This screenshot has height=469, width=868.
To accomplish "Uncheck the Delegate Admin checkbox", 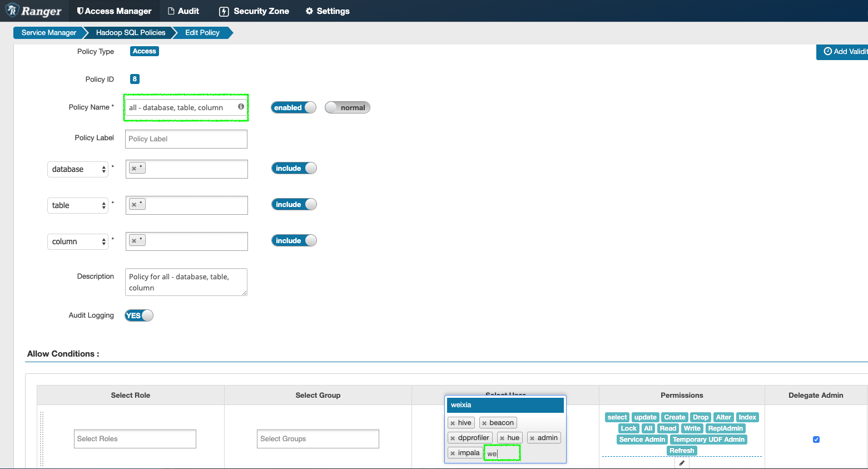I will (816, 440).
